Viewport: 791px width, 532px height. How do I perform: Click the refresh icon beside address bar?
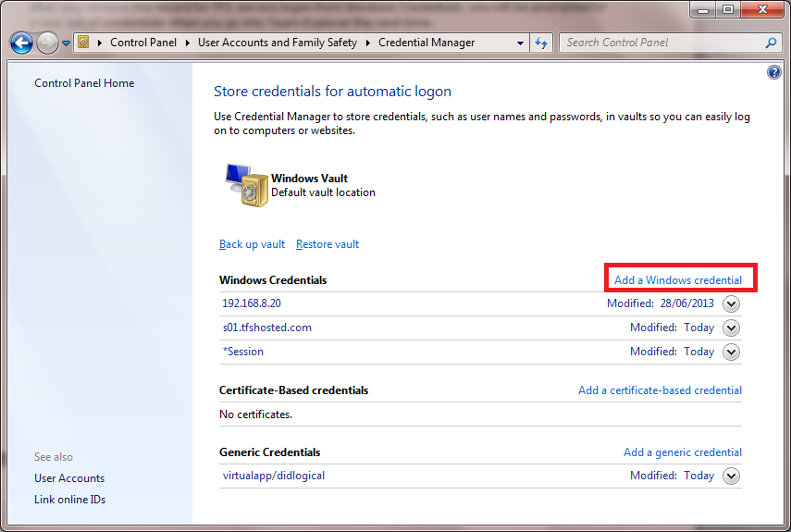point(542,43)
